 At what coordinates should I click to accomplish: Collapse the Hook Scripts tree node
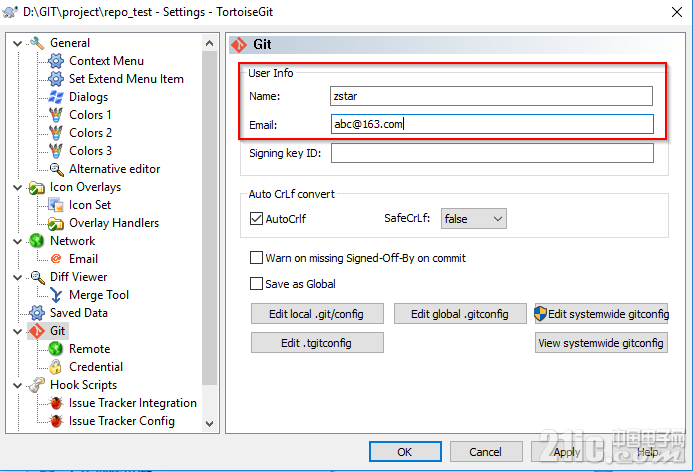18,385
